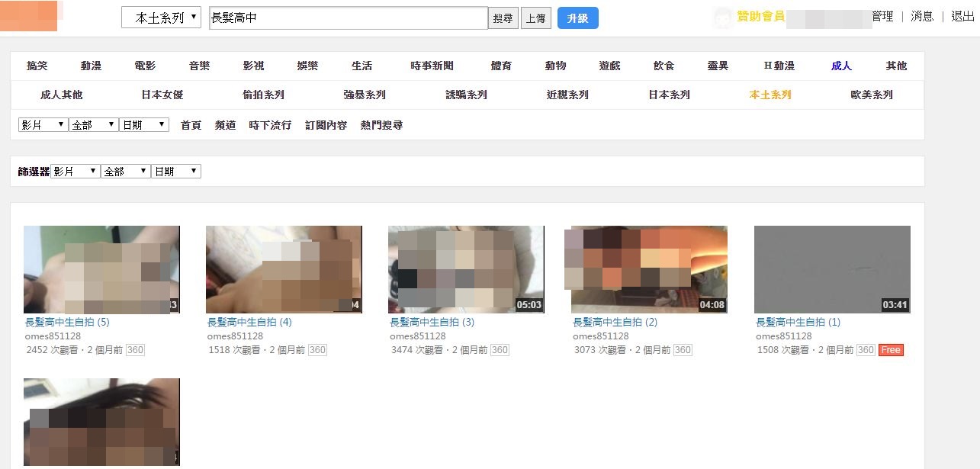Click the 上傳 upload button
This screenshot has width=980, height=469.
click(536, 17)
